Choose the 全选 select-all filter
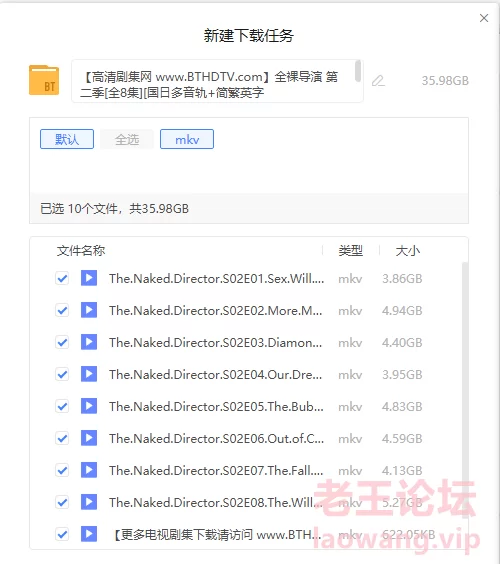The width and height of the screenshot is (500, 564). 127,139
